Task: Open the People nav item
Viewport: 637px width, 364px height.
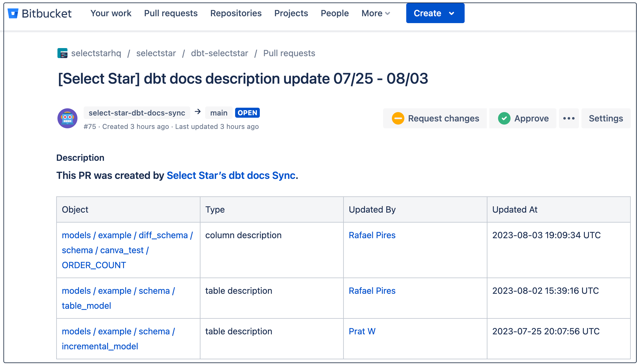Action: pyautogui.click(x=335, y=13)
